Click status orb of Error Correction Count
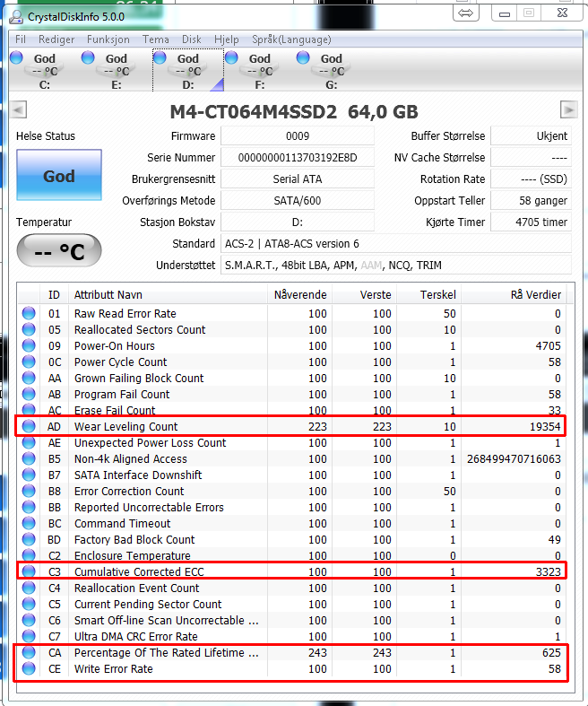Image resolution: width=588 pixels, height=706 pixels. [29, 492]
